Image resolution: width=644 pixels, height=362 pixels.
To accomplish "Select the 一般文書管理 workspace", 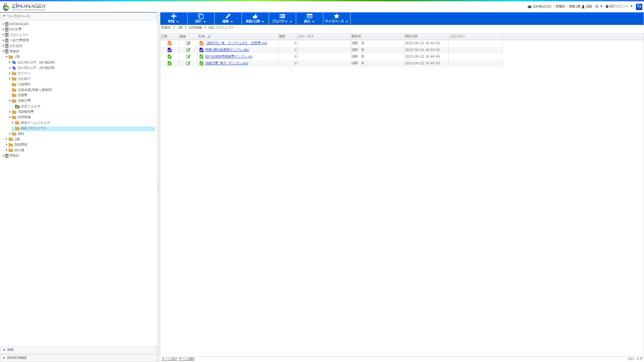I will (19, 41).
